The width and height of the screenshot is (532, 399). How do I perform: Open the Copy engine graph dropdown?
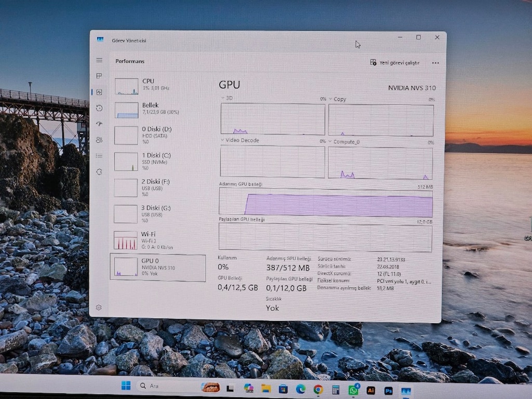click(337, 99)
